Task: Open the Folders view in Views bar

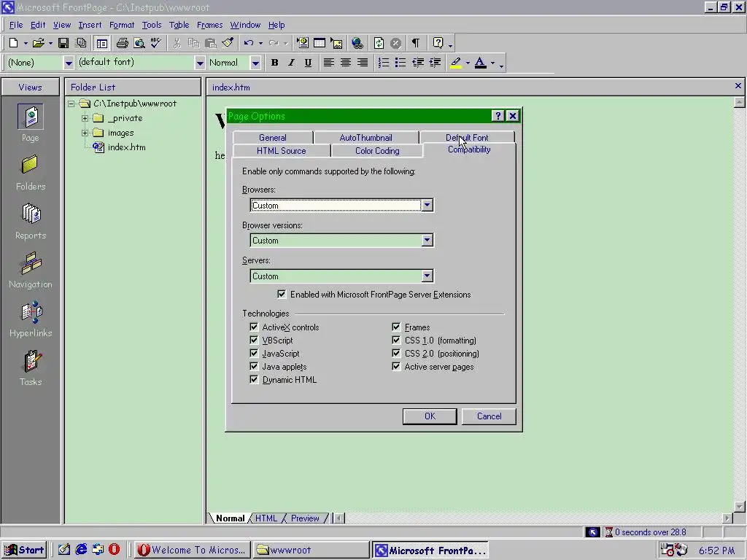Action: click(31, 172)
